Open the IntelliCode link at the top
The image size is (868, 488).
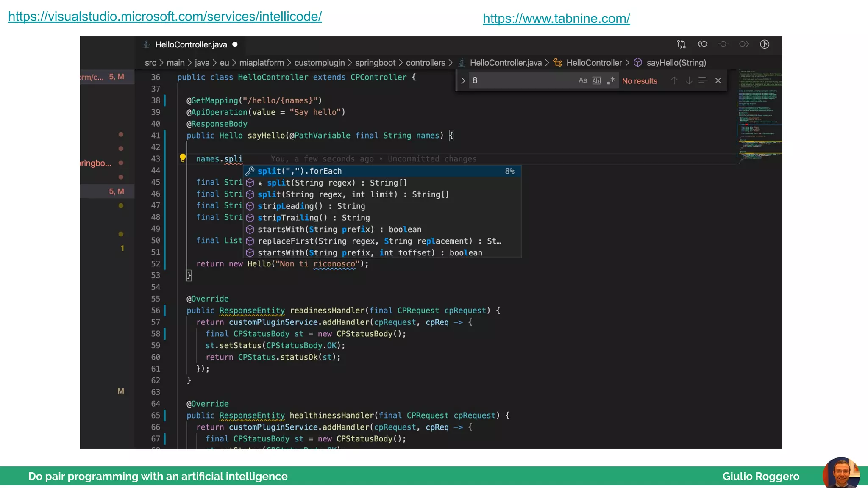165,17
